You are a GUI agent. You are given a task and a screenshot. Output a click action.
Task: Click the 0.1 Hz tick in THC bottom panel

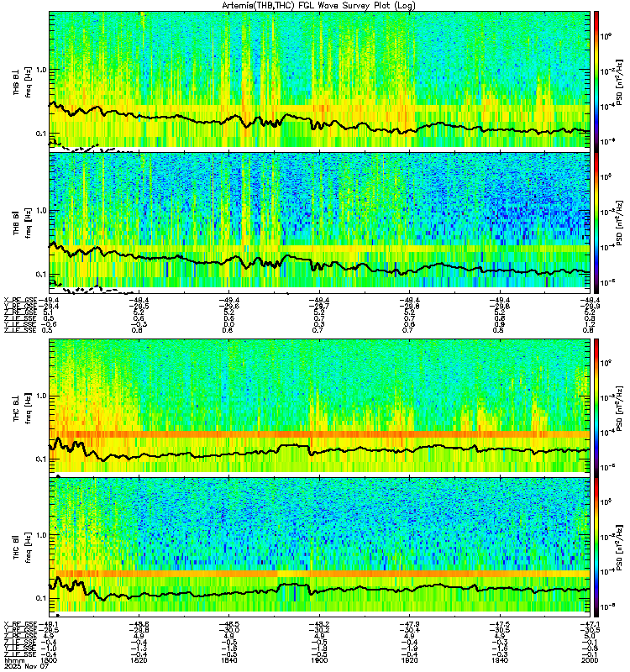[x=40, y=598]
